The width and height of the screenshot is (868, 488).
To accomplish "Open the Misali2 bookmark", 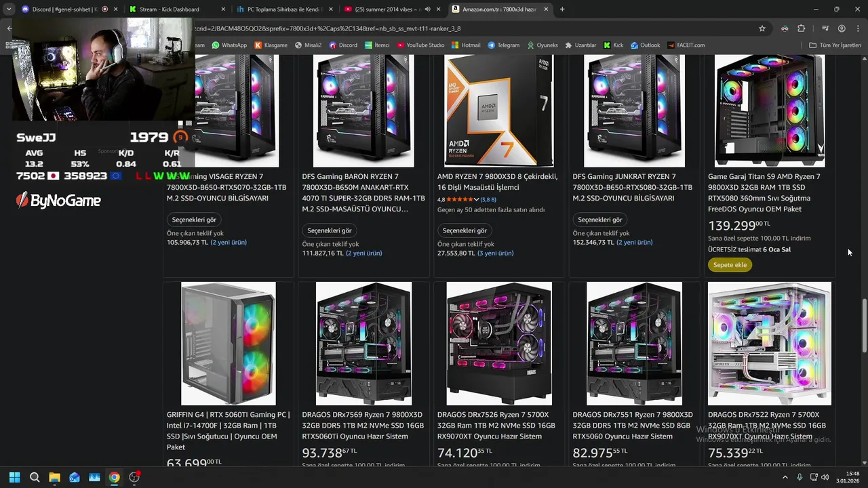I will point(308,45).
